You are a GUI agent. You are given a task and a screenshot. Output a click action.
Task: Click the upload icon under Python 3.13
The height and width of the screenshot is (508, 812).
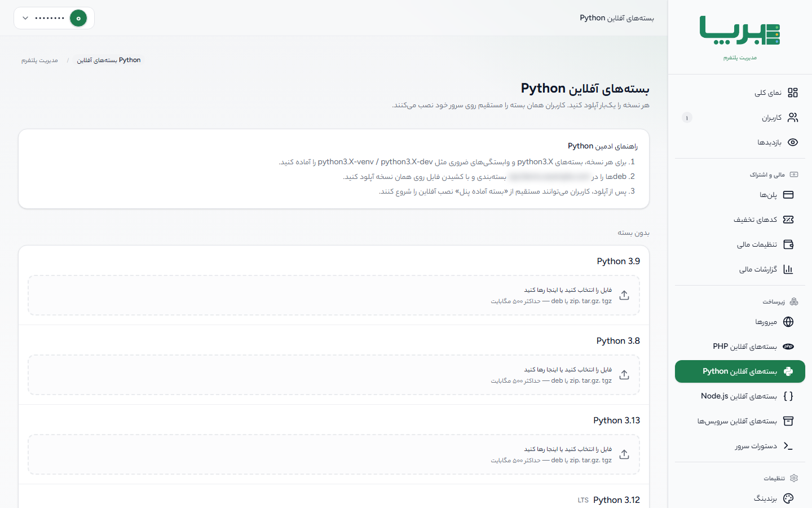coord(624,454)
